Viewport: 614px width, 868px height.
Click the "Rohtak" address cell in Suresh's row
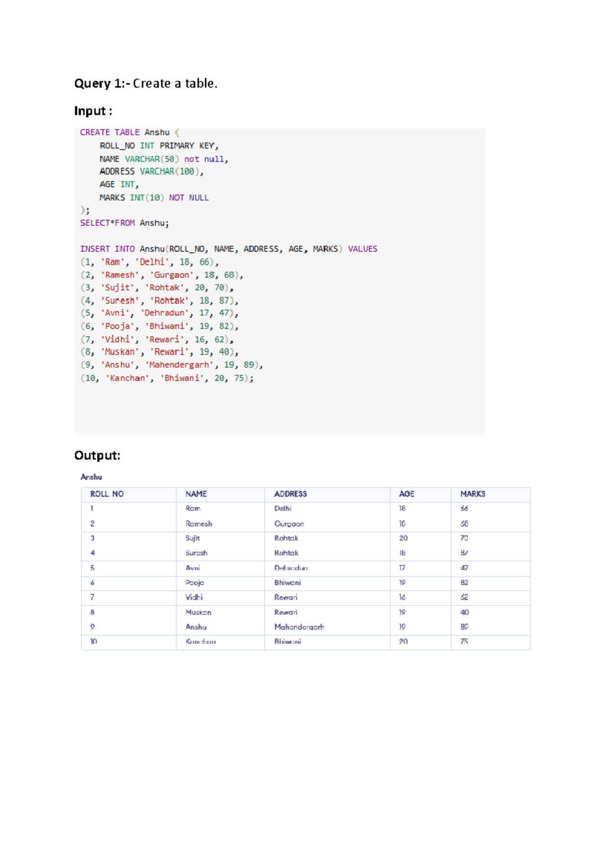tap(286, 553)
